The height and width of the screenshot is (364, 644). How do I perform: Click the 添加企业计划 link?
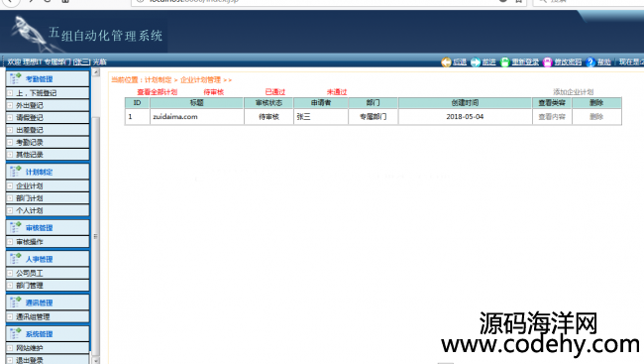pyautogui.click(x=574, y=91)
